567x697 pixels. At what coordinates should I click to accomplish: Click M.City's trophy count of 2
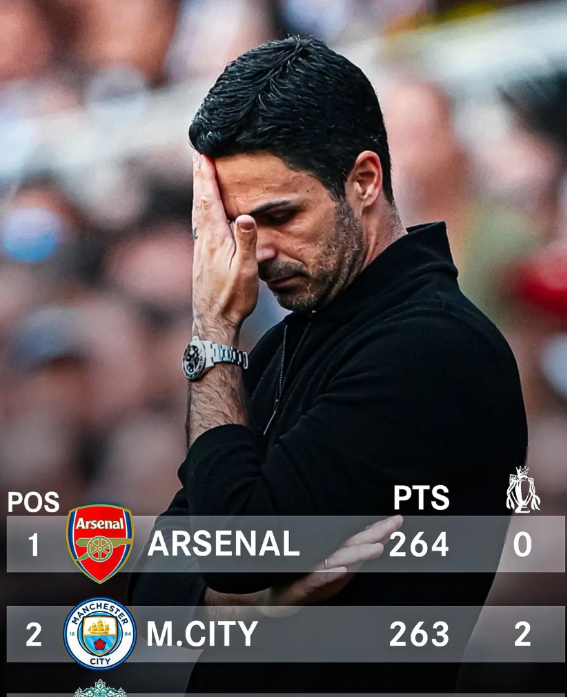[x=523, y=634]
